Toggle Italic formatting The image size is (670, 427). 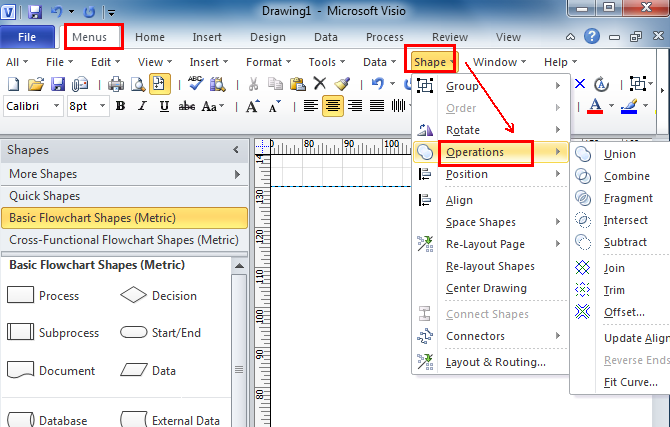click(142, 106)
